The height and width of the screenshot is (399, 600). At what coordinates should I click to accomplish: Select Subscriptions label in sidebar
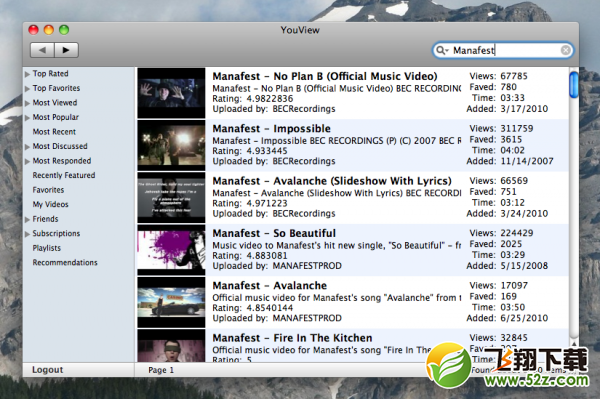(x=56, y=233)
